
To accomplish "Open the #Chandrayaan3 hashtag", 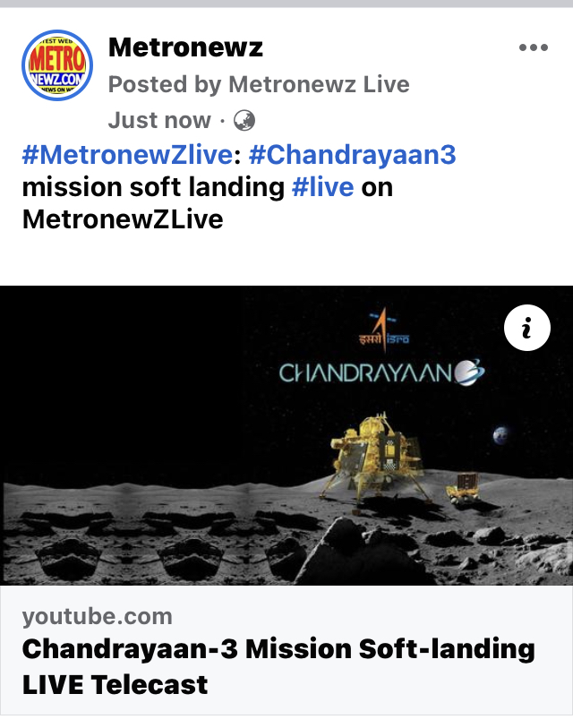I will [x=353, y=155].
